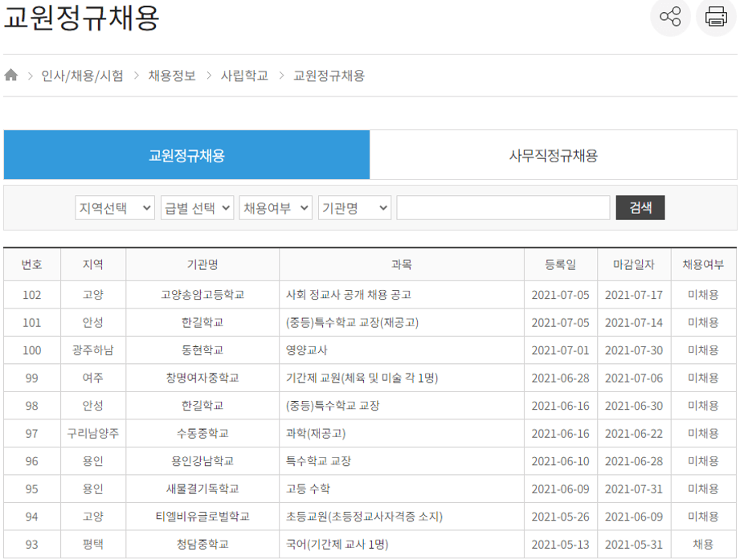This screenshot has width=740, height=560.
Task: Open 과학(재공고) posting
Action: coord(315,434)
